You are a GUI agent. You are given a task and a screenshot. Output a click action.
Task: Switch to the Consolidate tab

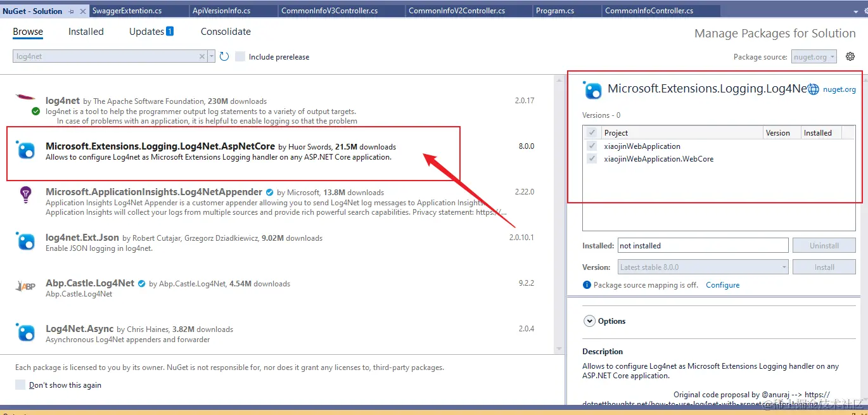point(226,32)
